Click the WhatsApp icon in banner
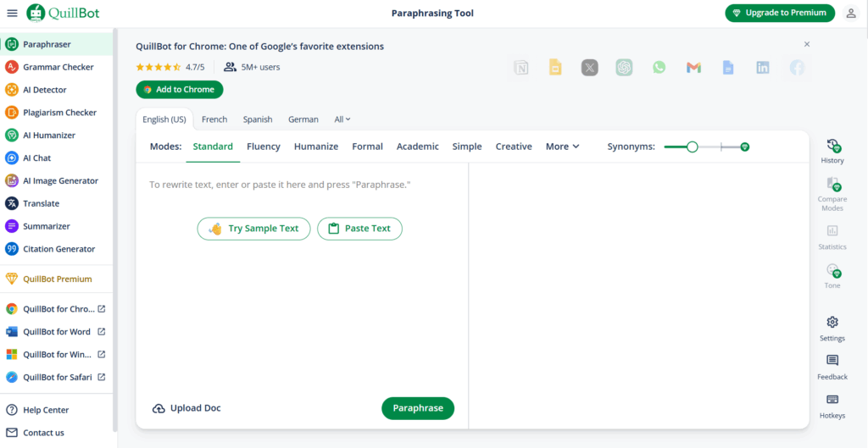Screen dimensions: 868x448 pos(659,68)
